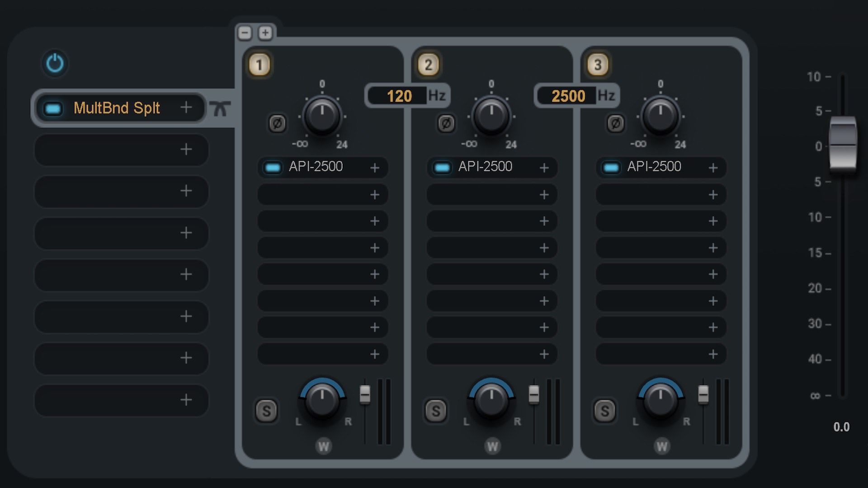
Task: Solo band 2 with its S button
Action: (435, 411)
